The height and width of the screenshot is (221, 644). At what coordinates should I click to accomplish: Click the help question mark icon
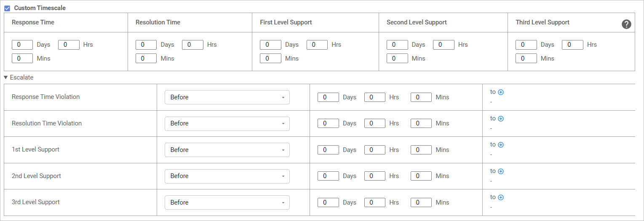click(626, 24)
